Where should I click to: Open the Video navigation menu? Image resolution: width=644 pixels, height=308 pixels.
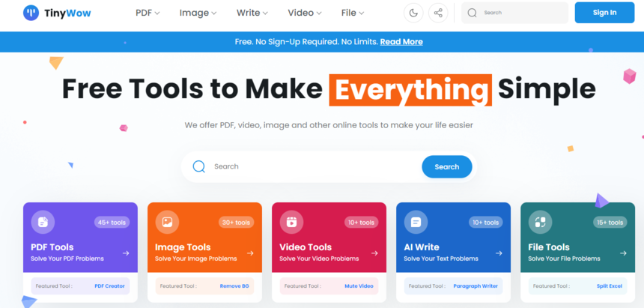click(305, 13)
